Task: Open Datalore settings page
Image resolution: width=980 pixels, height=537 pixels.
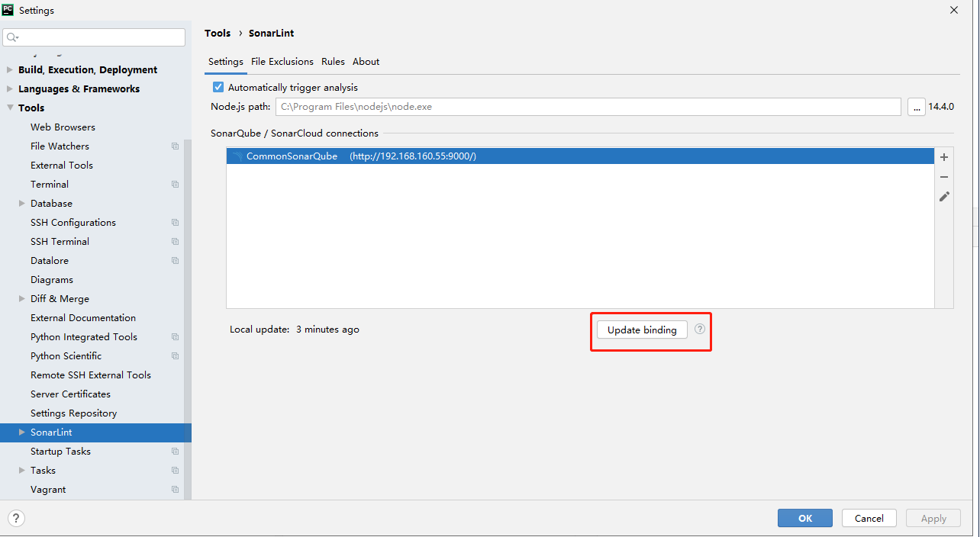Action: 50,261
